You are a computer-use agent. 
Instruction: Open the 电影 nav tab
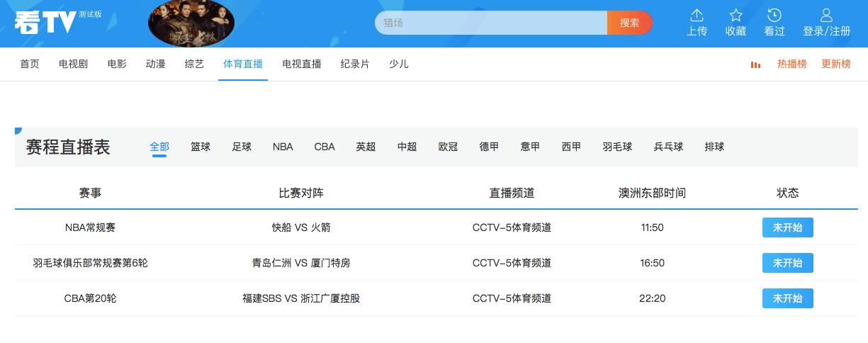[x=117, y=64]
